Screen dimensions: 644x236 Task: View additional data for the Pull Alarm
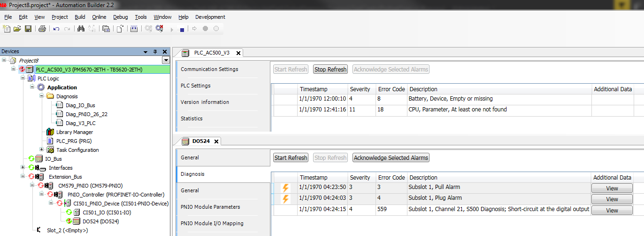coord(612,188)
